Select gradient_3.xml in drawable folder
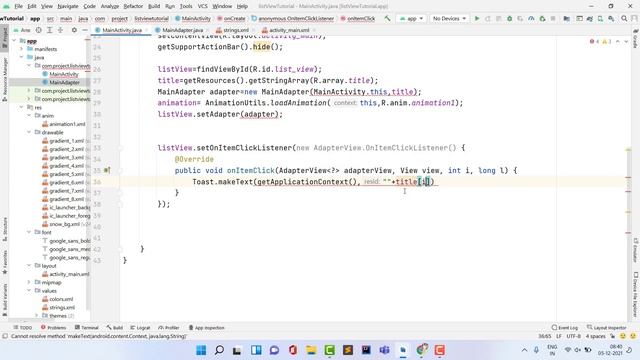Screen dimensions: 640x360 coord(67,157)
